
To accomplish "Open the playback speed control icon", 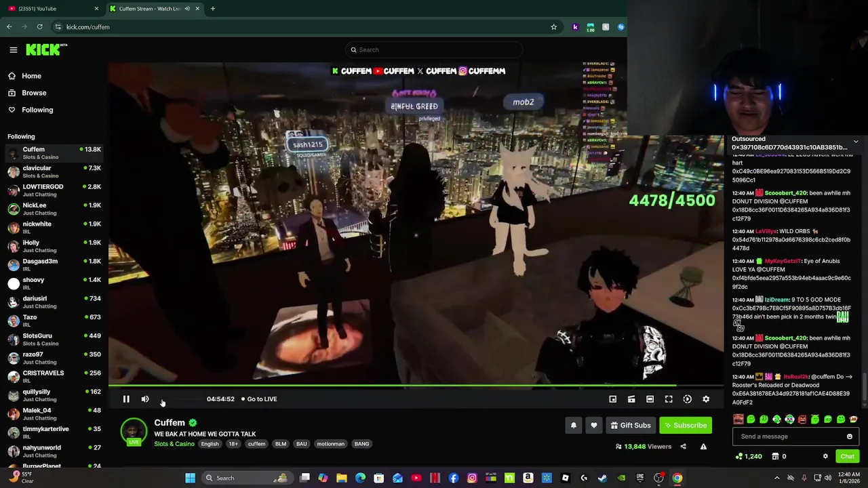I will point(687,399).
